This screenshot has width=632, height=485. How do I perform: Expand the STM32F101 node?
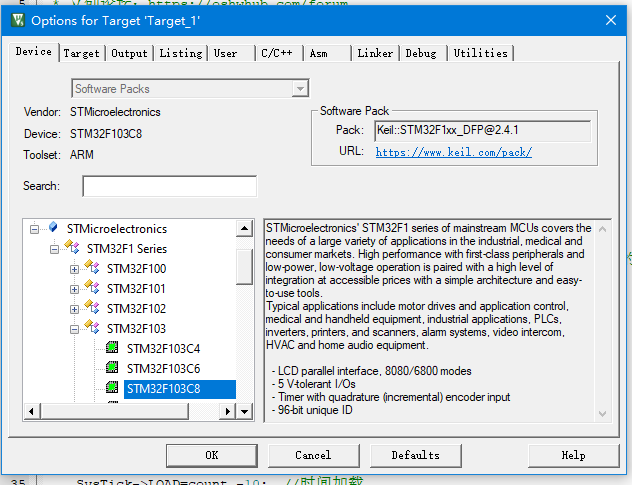pos(75,289)
